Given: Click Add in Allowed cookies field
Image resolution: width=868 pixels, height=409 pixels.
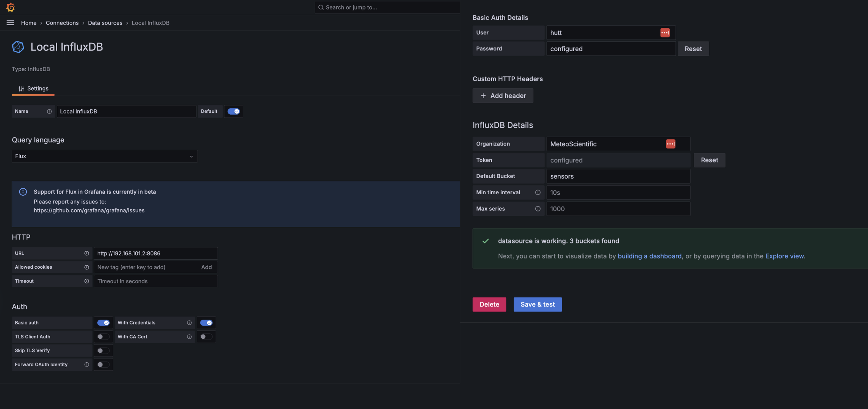Looking at the screenshot, I should pos(206,267).
